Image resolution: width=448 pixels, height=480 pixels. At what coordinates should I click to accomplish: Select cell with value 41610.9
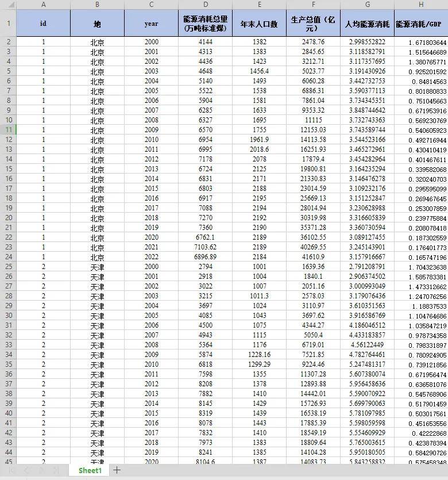[314, 257]
